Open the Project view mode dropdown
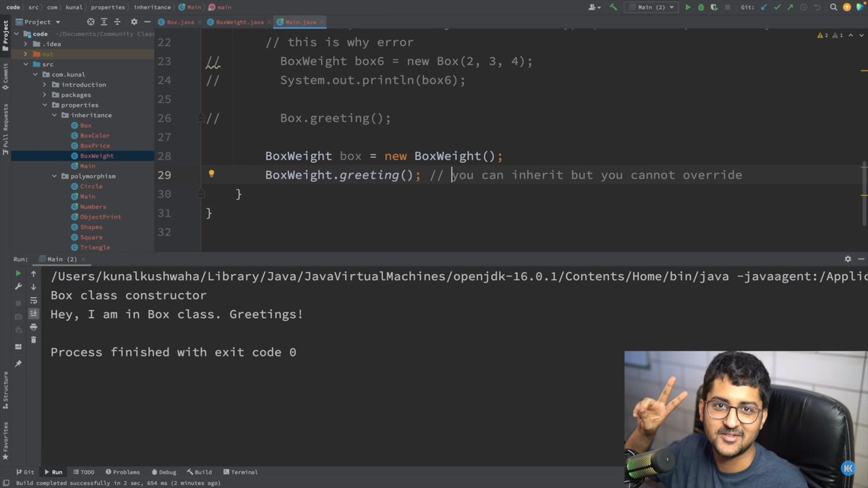This screenshot has height=488, width=868. tap(38, 22)
